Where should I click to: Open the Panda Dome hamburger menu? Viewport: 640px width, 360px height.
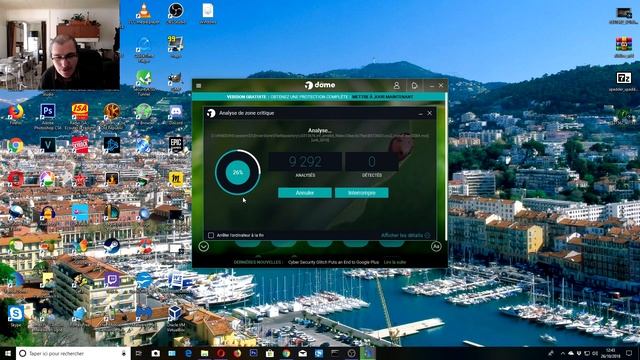[198, 86]
